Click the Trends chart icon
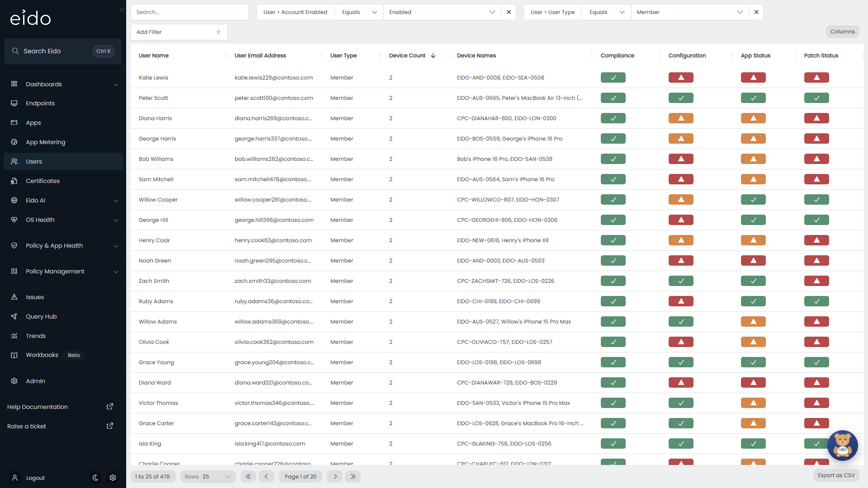The width and height of the screenshot is (868, 488). pos(14,336)
